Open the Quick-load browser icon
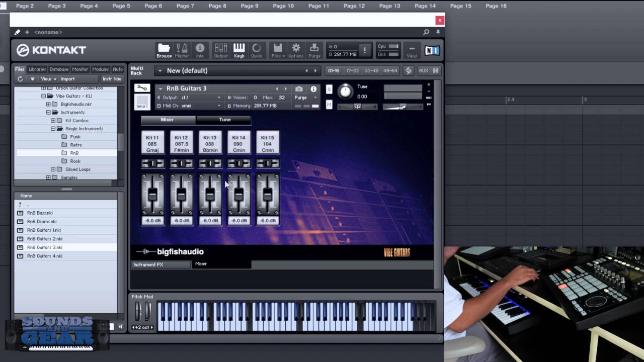This screenshot has height=362, width=644. [x=257, y=50]
